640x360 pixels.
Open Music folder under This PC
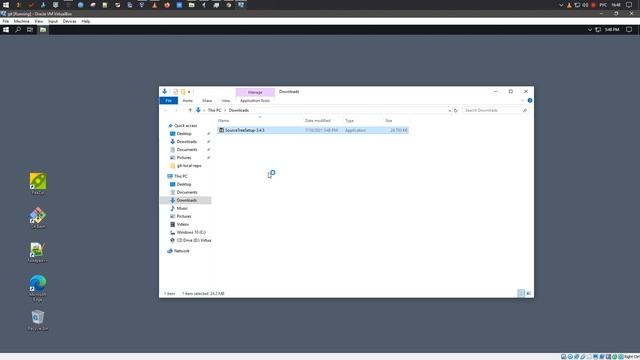(182, 208)
